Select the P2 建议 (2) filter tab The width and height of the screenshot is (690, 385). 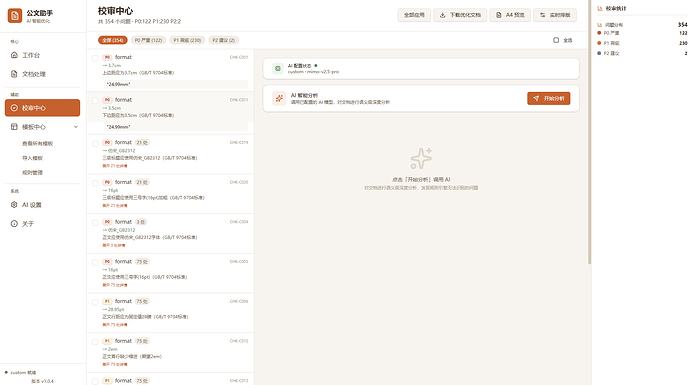[x=223, y=40]
